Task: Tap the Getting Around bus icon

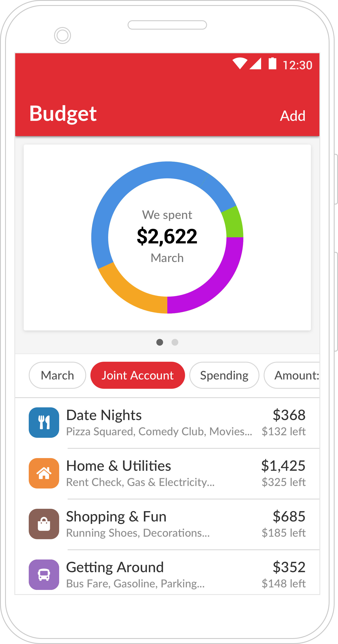Action: pos(44,574)
